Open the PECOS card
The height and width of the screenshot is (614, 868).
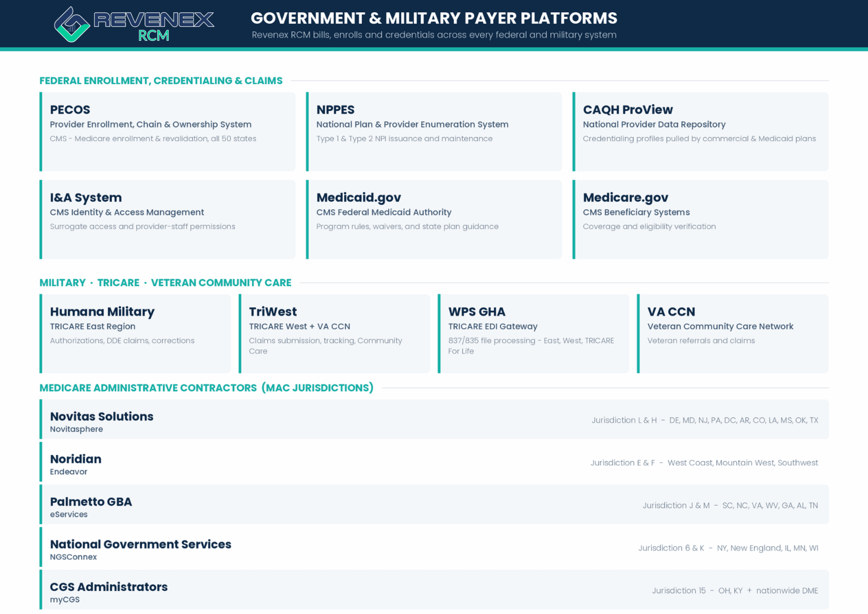(168, 132)
